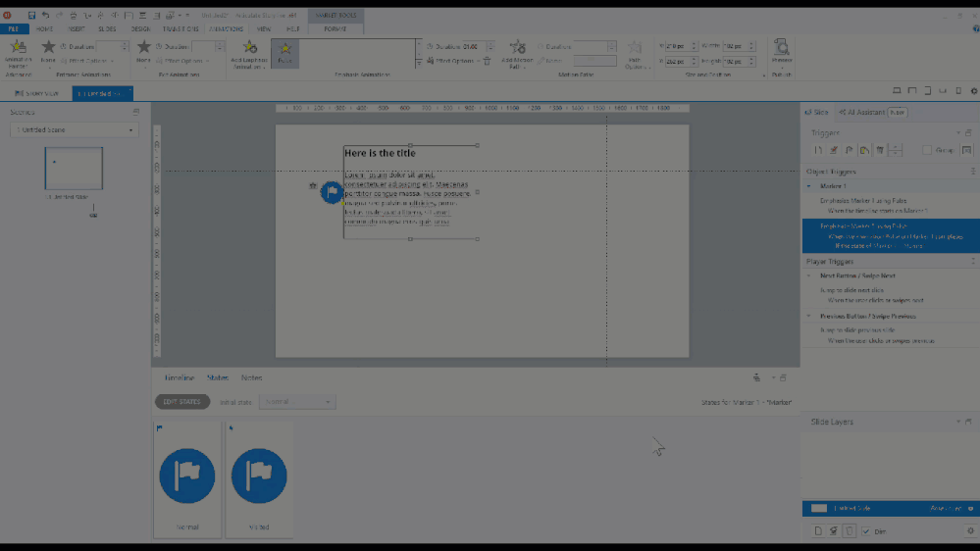This screenshot has width=980, height=551.
Task: Toggle the Group checkbox in Triggers panel
Action: (x=927, y=150)
